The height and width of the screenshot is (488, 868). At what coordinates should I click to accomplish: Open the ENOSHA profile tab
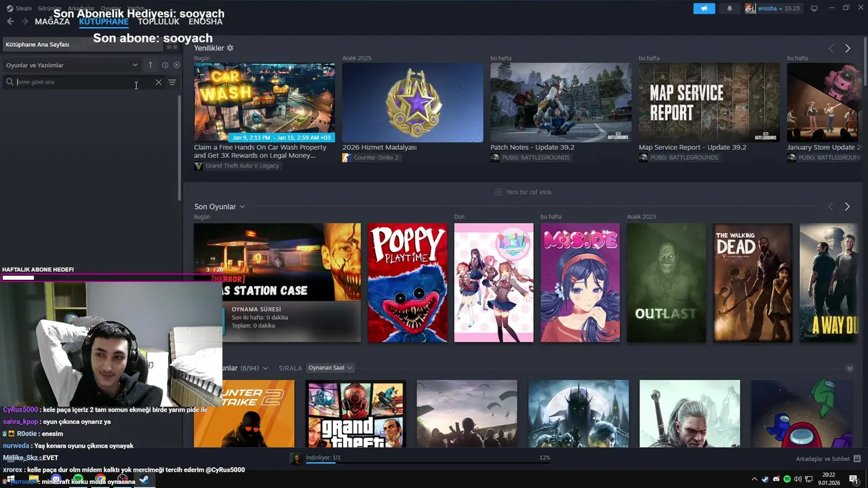(x=205, y=22)
